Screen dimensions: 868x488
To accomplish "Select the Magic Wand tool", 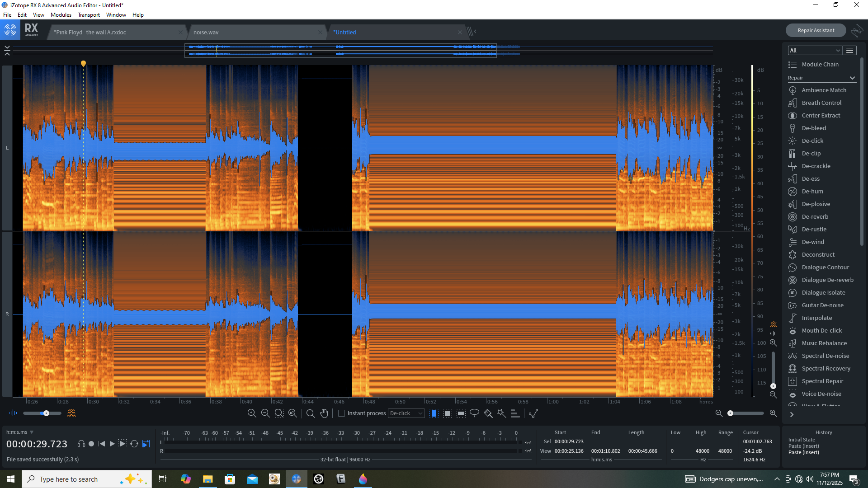I will click(501, 413).
